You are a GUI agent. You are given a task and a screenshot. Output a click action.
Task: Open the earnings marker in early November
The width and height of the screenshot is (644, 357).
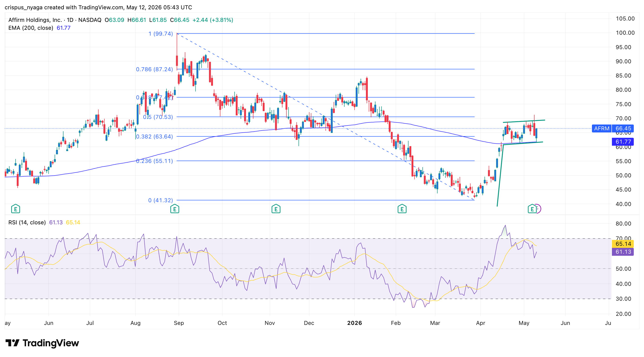276,209
